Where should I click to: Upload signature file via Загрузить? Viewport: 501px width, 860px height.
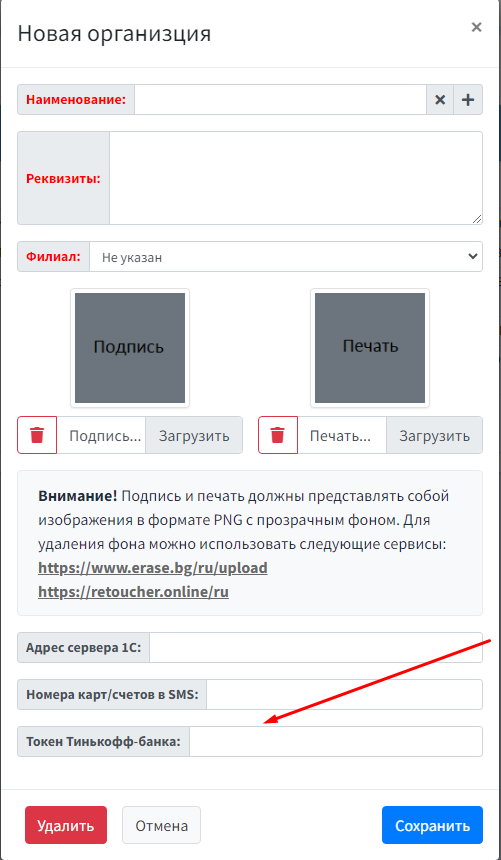pos(194,435)
